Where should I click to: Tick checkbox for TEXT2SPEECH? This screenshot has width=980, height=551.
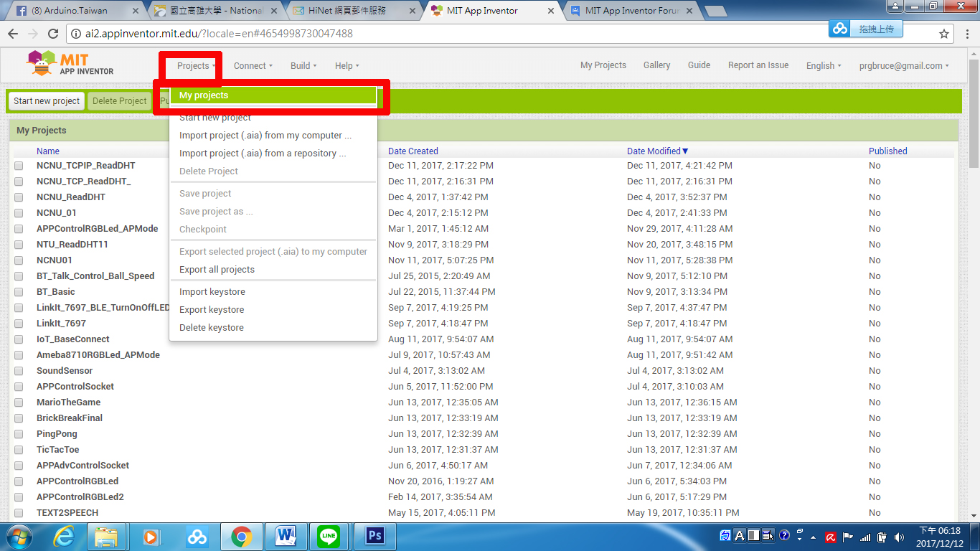(19, 513)
